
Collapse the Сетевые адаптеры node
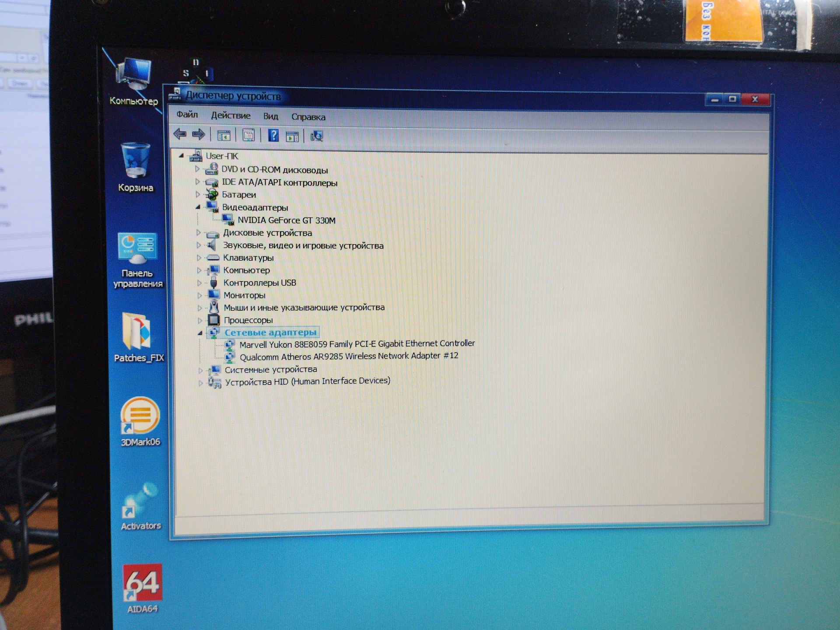(x=200, y=333)
